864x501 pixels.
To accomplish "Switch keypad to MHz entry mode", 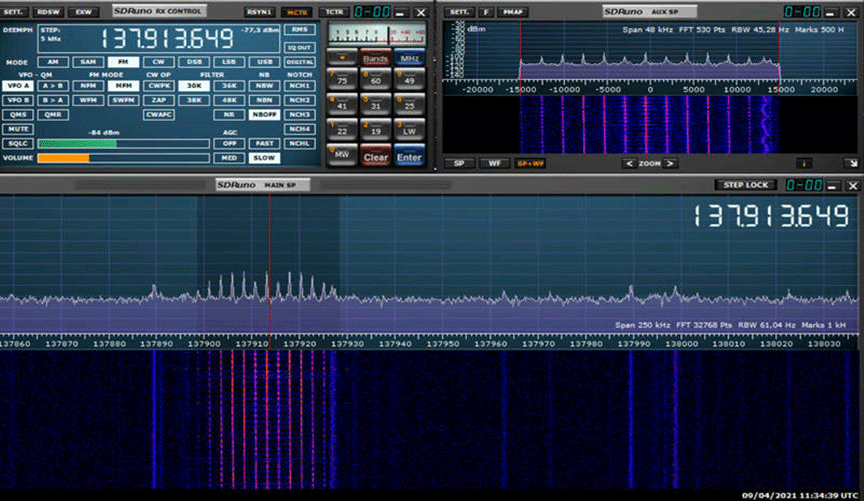I will tap(409, 58).
